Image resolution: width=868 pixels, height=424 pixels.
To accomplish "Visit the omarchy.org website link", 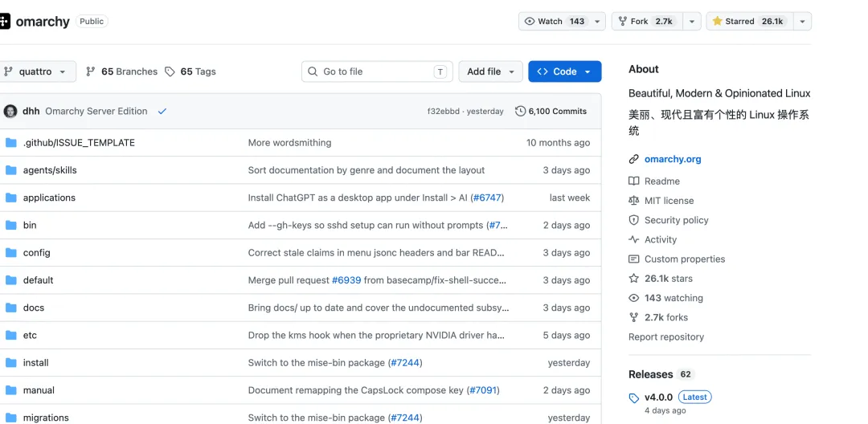I will coord(673,159).
